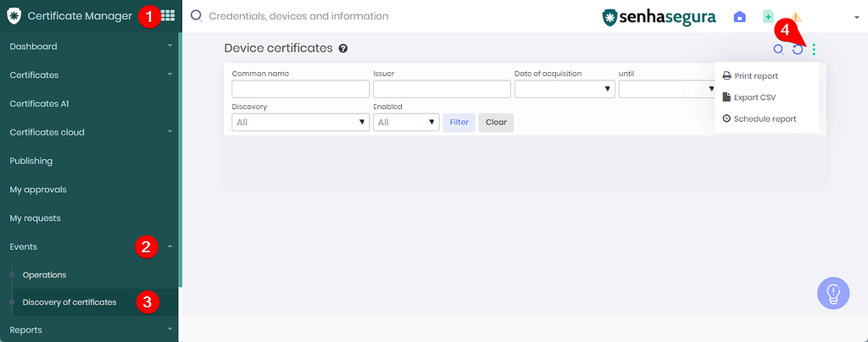Focus the Issuer input field
868x342 pixels.
(x=442, y=89)
